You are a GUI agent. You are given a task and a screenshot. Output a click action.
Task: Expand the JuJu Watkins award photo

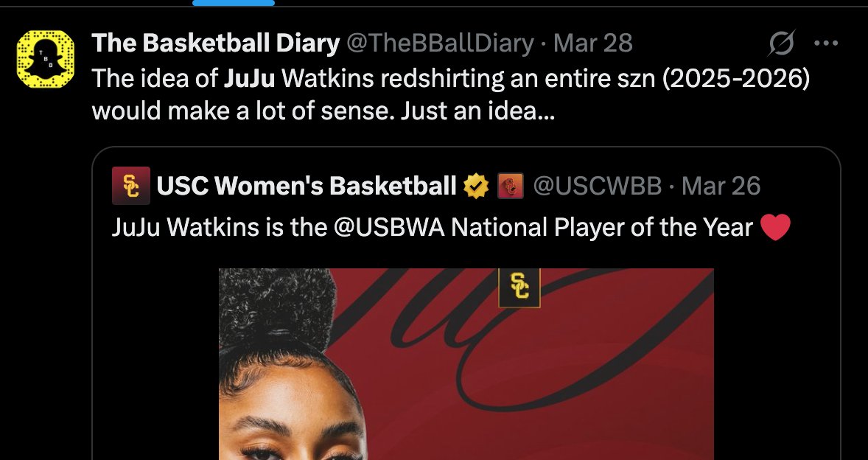(466, 364)
